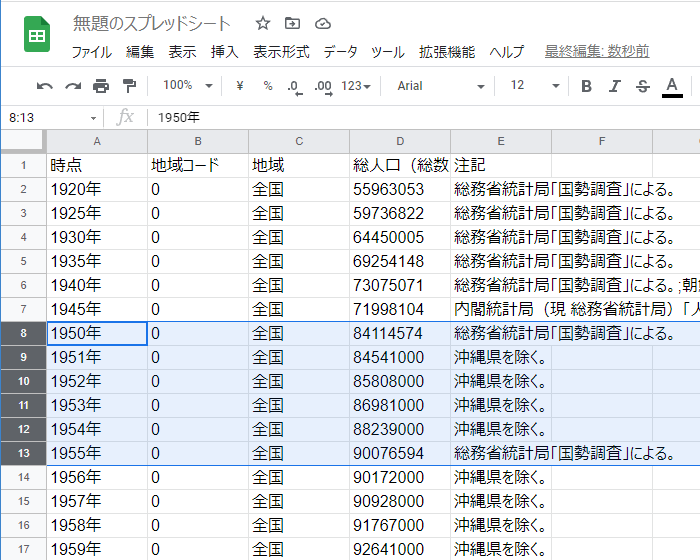Select cell containing 1957年
Viewport: 700px width, 560px height.
point(97,501)
